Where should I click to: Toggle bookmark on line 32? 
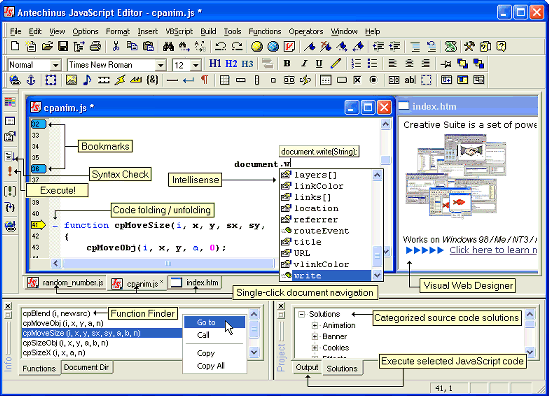tap(38, 124)
